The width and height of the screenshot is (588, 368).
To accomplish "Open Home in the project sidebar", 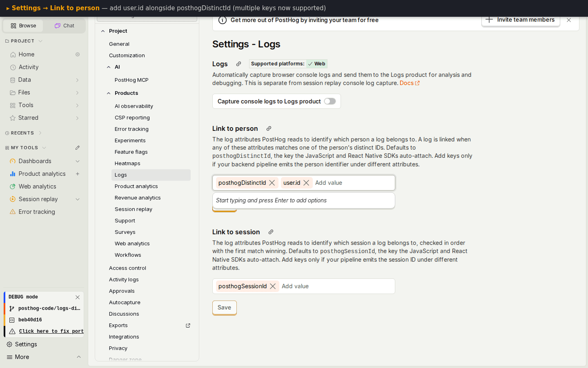I will (27, 54).
